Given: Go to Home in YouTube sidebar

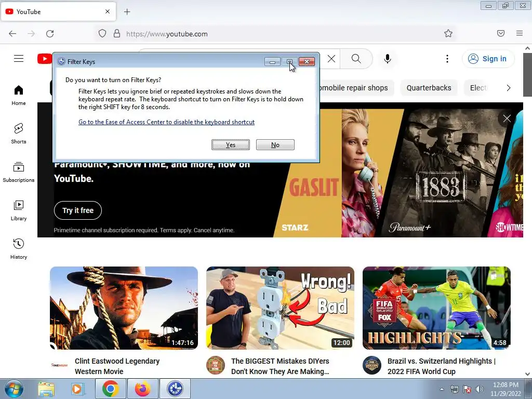Looking at the screenshot, I should pos(19,96).
